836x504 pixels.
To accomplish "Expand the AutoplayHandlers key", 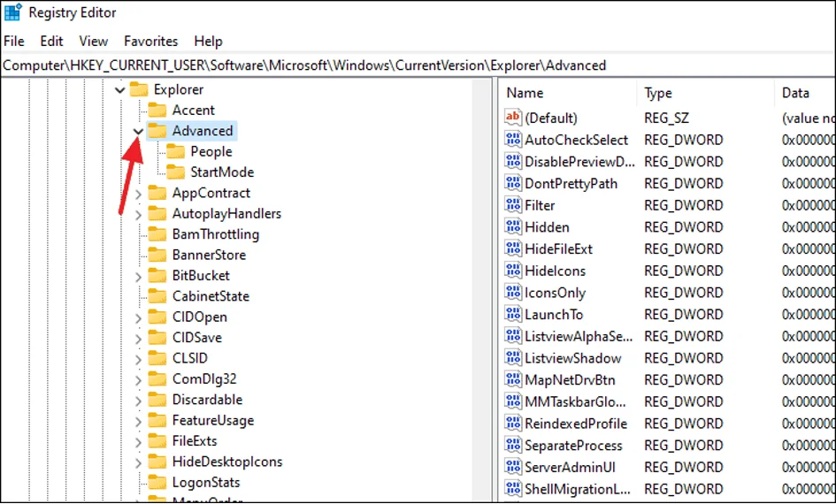I will pyautogui.click(x=138, y=215).
